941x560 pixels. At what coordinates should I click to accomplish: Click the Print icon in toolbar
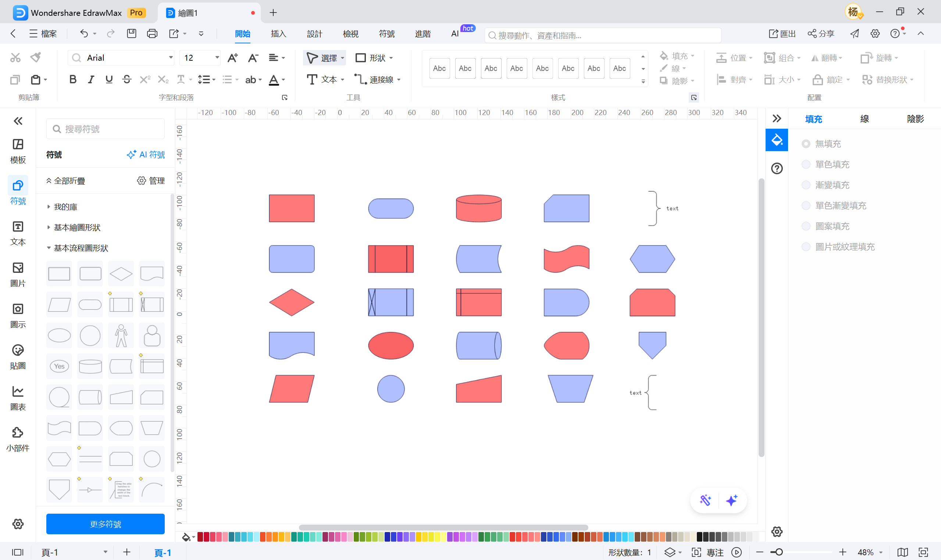tap(152, 33)
